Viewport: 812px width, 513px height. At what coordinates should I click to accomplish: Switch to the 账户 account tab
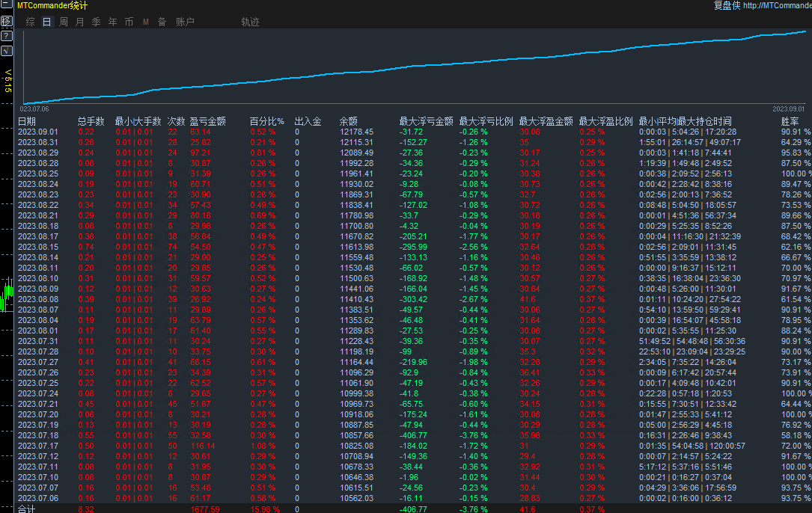pos(185,22)
